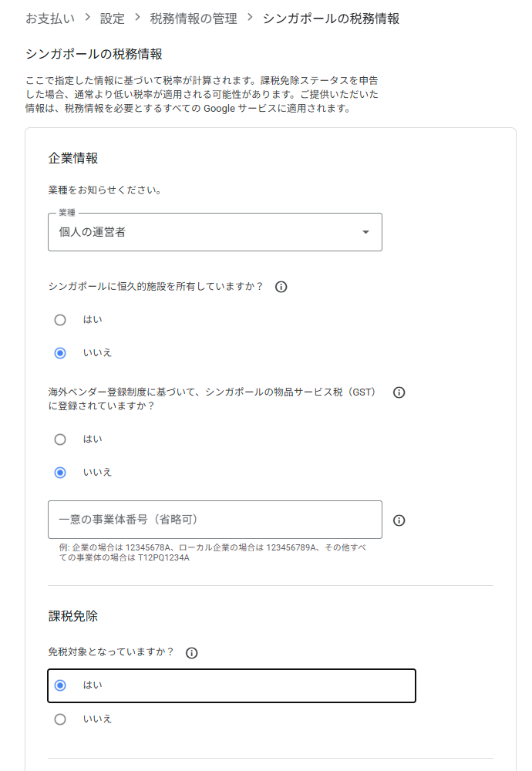This screenshot has height=771, width=532.
Task: Select はい for GST registration
Action: pyautogui.click(x=60, y=439)
